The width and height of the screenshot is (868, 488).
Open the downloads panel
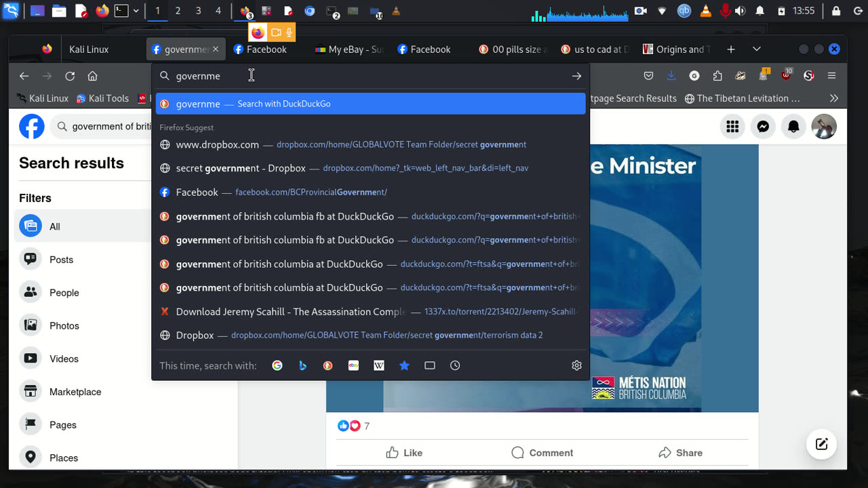671,76
